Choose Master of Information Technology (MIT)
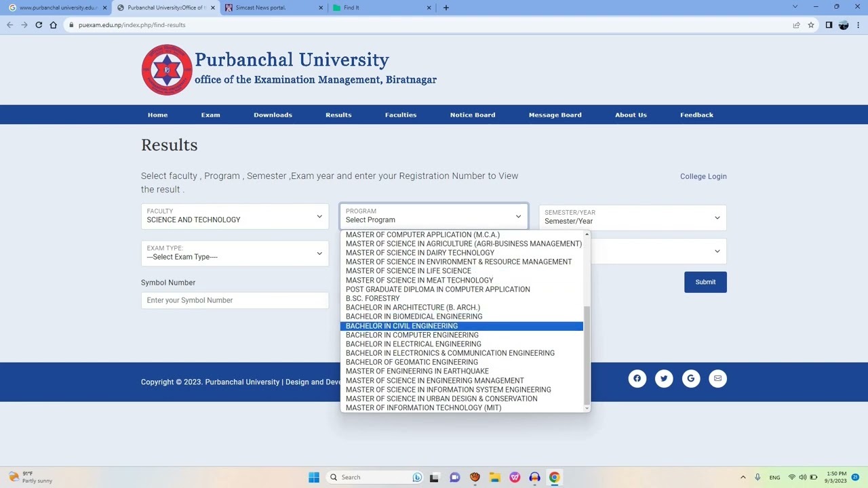Viewport: 868px width, 488px height. (461, 408)
